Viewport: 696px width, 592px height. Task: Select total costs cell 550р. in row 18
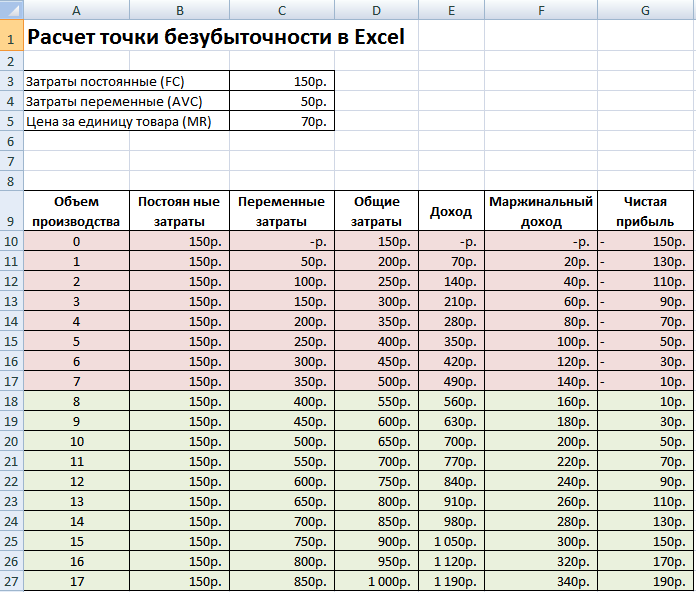coord(376,401)
